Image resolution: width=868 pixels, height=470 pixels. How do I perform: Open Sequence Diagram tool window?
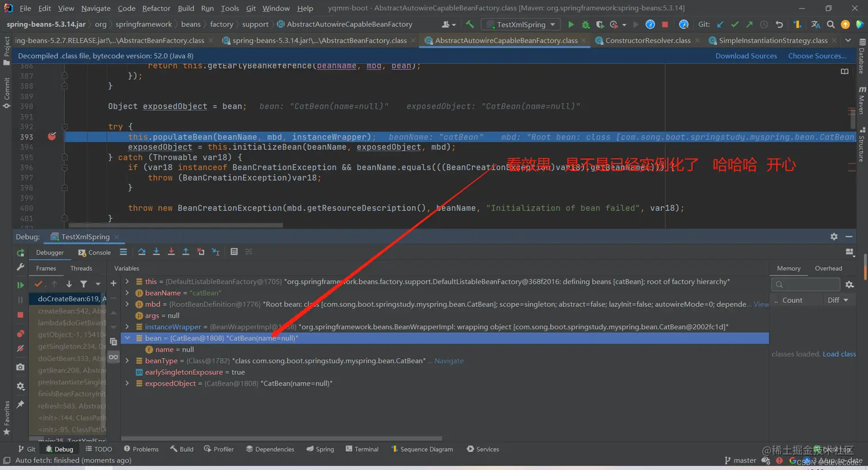pyautogui.click(x=422, y=449)
